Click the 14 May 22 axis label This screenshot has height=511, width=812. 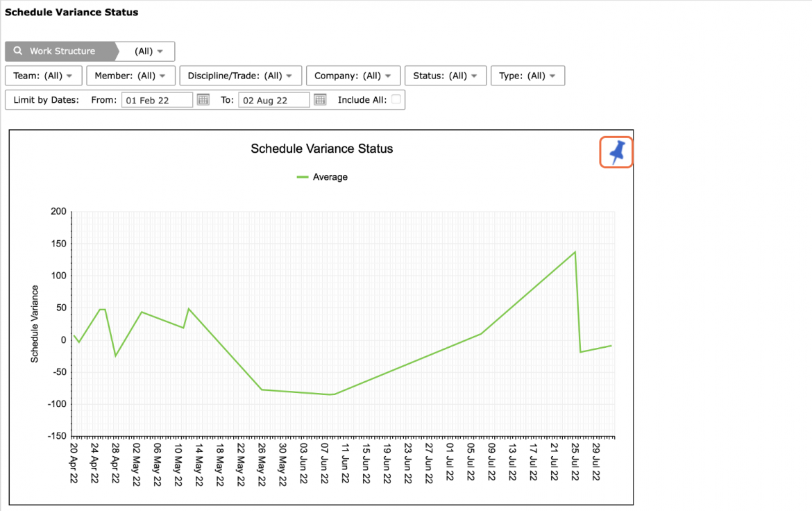199,464
